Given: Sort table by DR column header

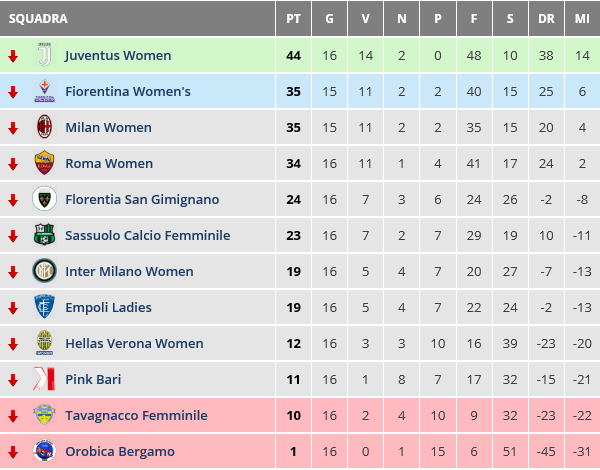Looking at the screenshot, I should (546, 19).
